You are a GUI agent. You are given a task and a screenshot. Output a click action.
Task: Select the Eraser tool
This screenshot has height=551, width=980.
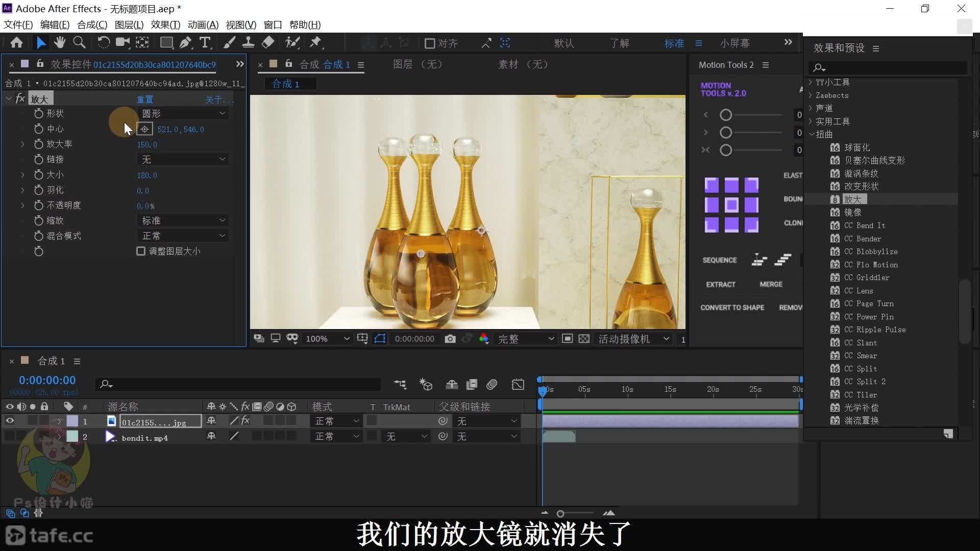267,43
